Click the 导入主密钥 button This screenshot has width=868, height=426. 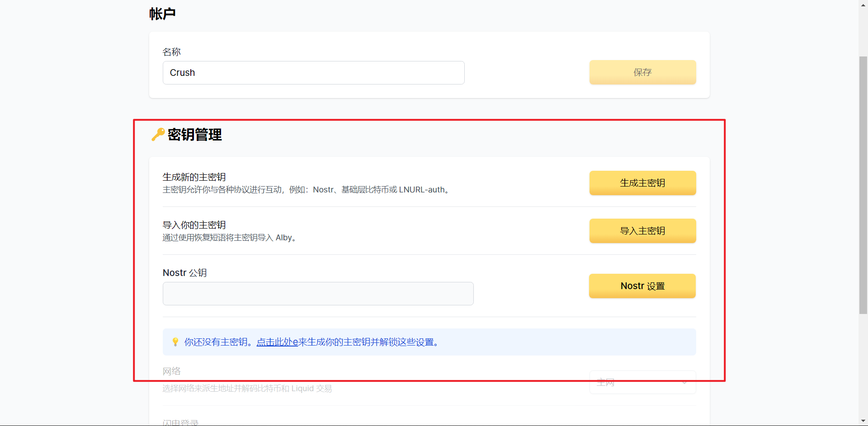pos(642,231)
